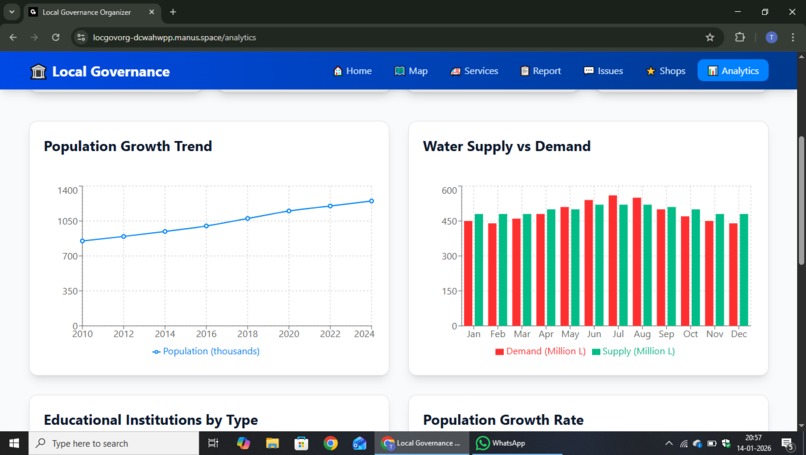Open Task View on the taskbar
Image resolution: width=806 pixels, height=455 pixels.
[x=213, y=443]
